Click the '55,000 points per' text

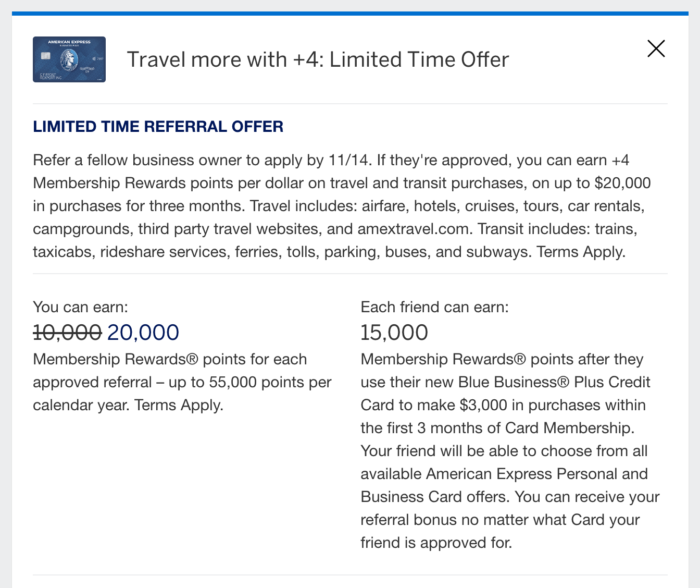tap(264, 382)
